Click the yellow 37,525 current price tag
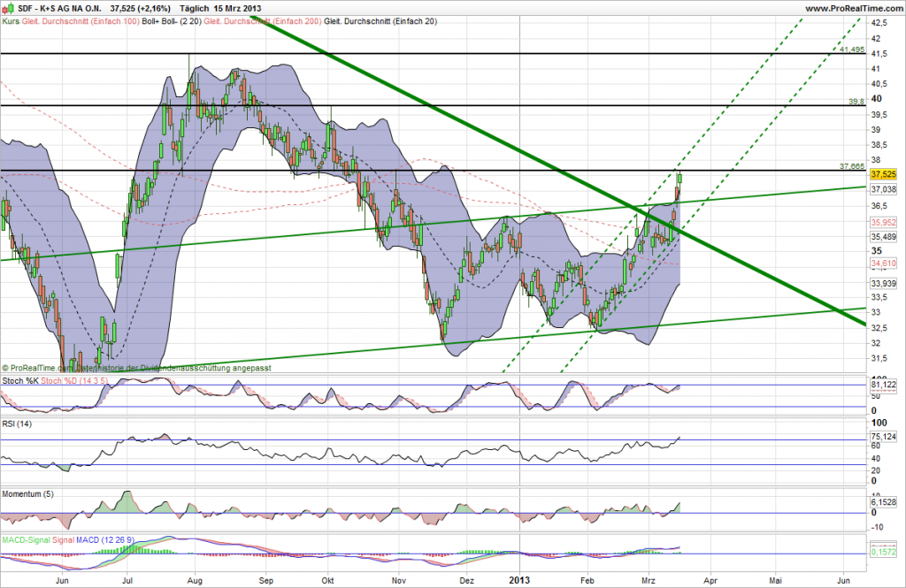The width and height of the screenshot is (906, 588). point(884,174)
